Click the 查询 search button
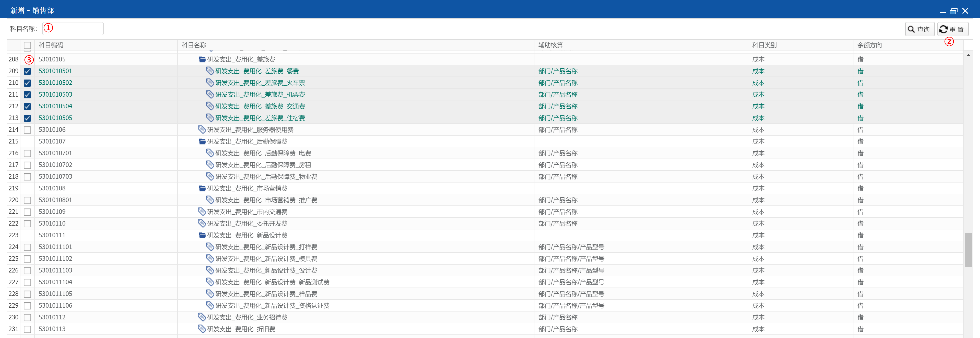The width and height of the screenshot is (980, 338). [920, 29]
